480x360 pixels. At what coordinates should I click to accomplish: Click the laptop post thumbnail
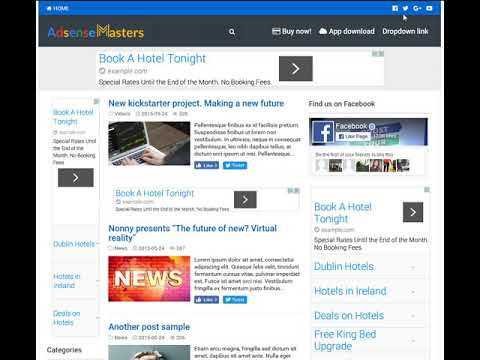[149, 144]
